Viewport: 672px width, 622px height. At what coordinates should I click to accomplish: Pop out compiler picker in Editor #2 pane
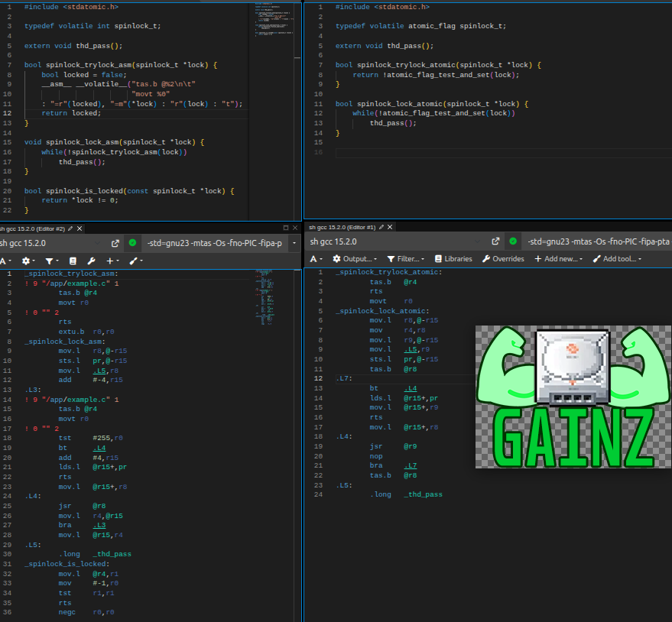click(x=115, y=243)
